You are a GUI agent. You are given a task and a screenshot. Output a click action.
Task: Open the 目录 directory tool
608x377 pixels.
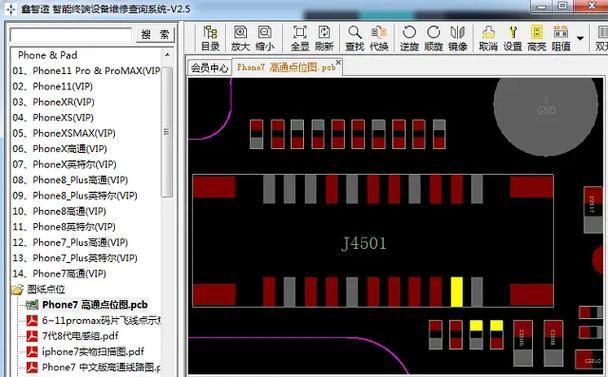coord(211,38)
